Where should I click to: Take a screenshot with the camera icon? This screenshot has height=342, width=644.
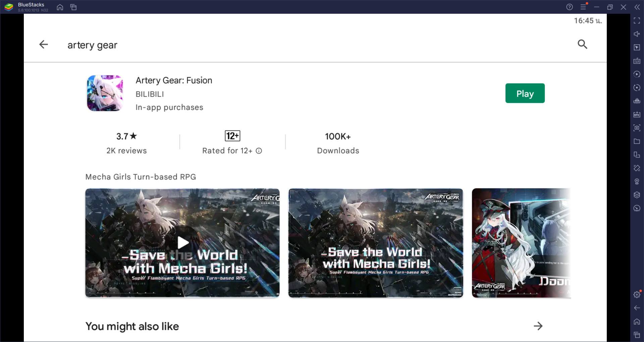tap(637, 128)
